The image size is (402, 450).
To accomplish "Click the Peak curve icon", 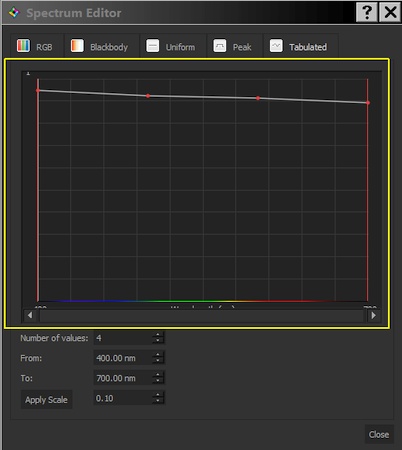I will 220,46.
